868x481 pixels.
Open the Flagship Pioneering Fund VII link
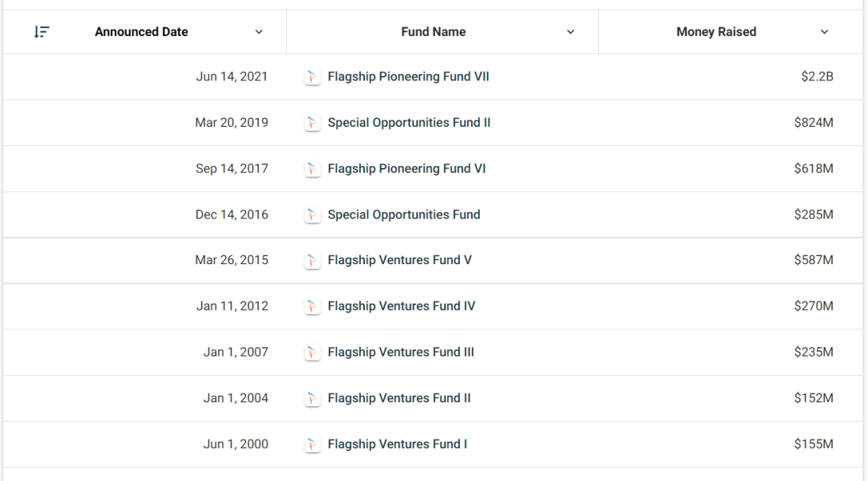408,77
